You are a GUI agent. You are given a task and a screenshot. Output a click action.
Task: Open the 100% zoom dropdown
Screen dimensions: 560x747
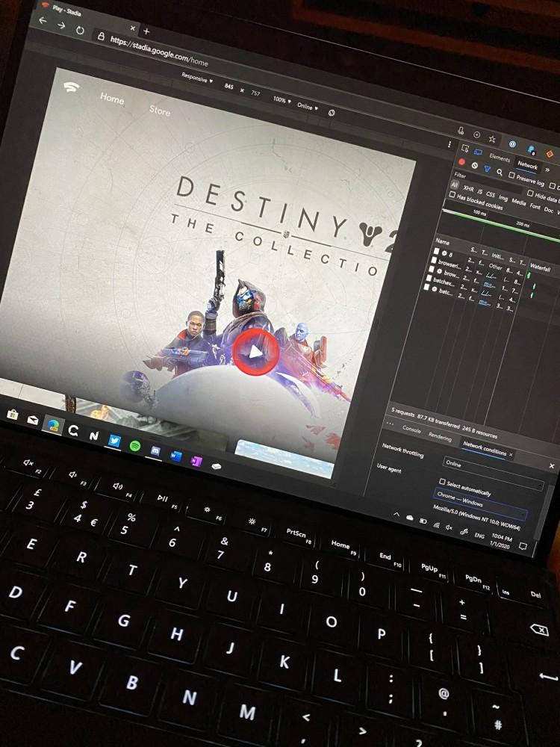click(x=282, y=100)
